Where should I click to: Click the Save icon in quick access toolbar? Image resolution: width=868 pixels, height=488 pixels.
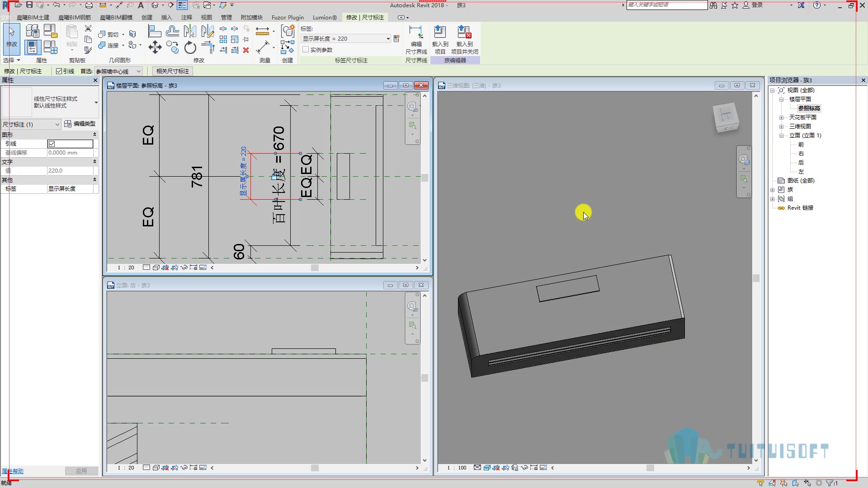coord(29,5)
